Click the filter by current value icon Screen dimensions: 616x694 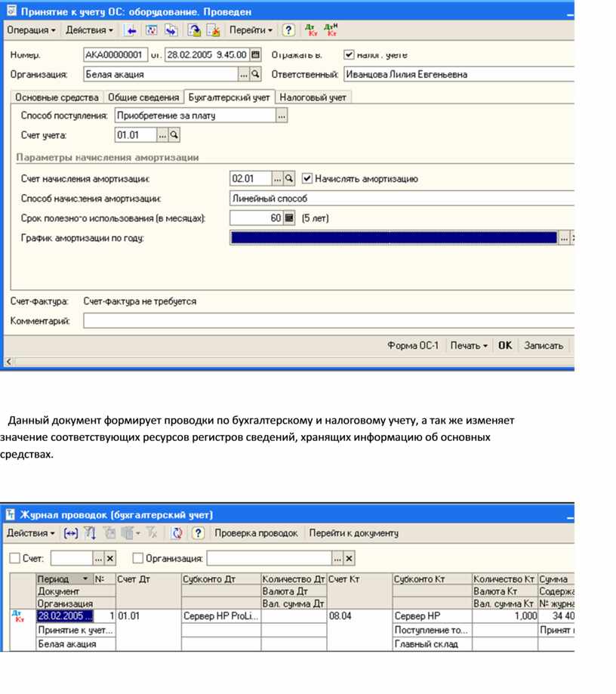tap(109, 533)
